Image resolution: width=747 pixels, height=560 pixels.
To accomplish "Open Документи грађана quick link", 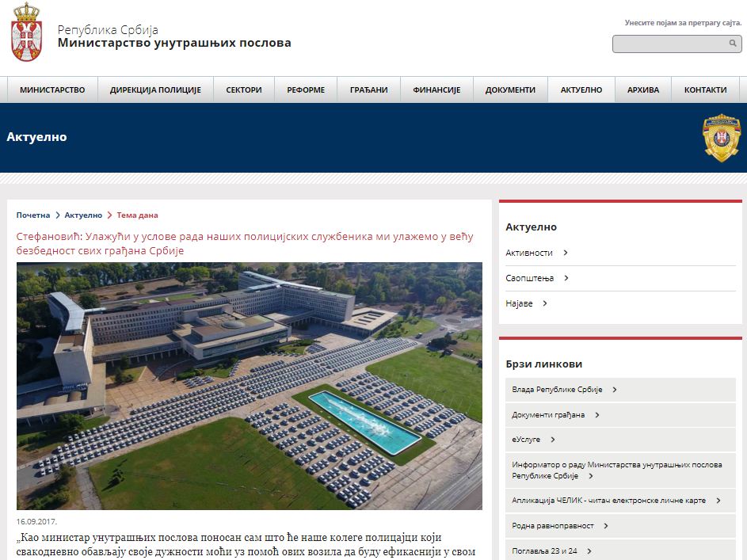I will (548, 414).
